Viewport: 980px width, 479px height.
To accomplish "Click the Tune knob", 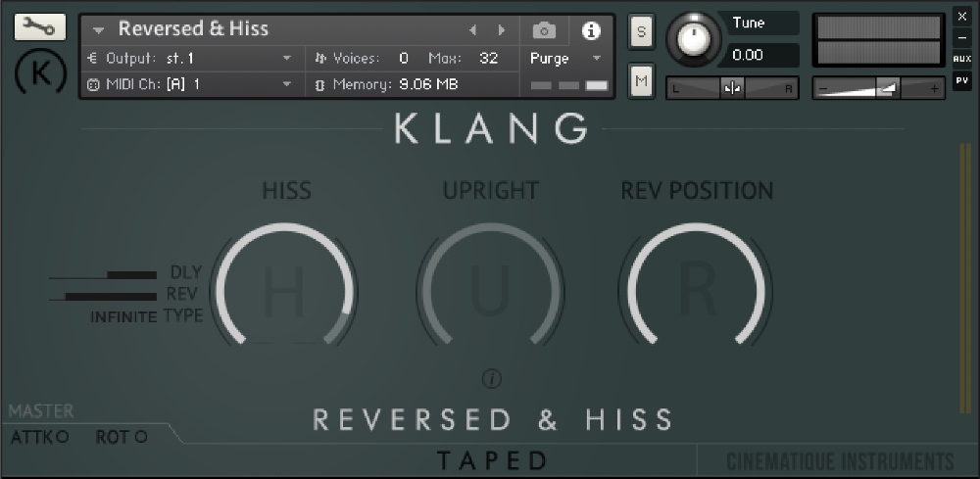I will click(692, 39).
